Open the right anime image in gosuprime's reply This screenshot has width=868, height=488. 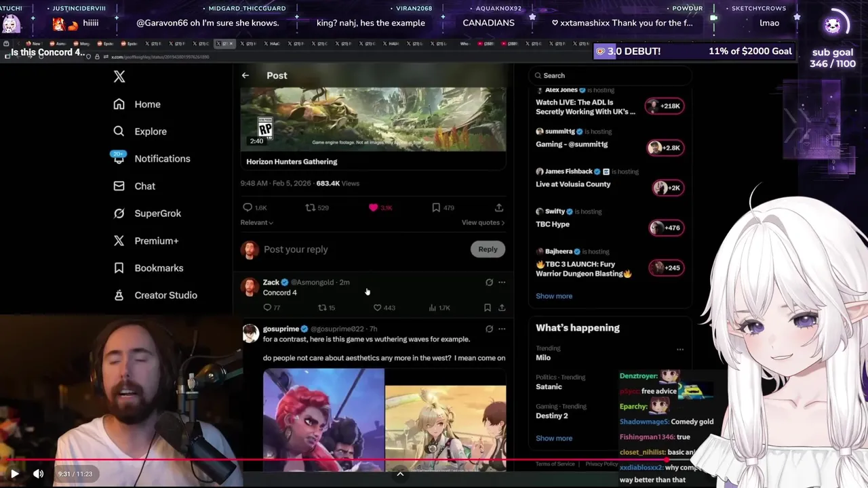tap(446, 428)
